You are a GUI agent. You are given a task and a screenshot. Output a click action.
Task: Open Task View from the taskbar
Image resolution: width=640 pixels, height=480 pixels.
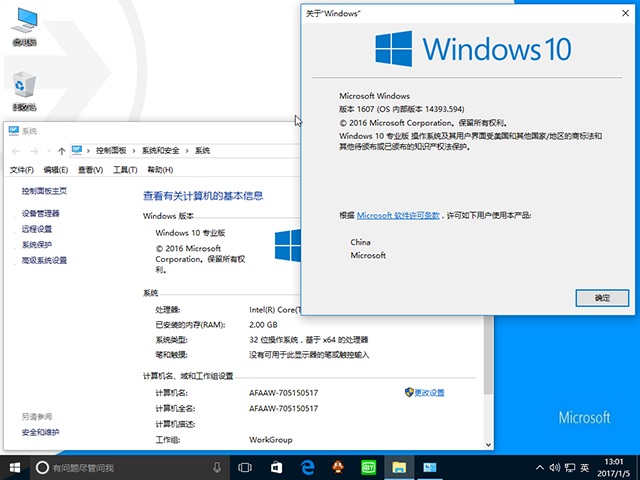coord(245,467)
